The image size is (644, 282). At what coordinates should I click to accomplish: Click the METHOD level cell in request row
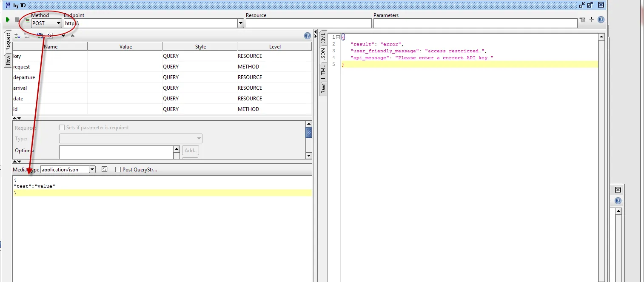coord(274,67)
